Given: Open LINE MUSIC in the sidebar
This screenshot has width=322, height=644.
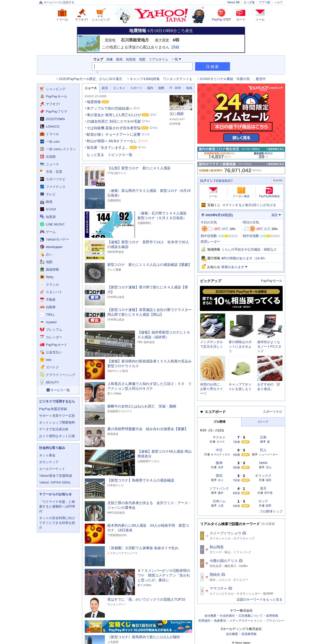Looking at the screenshot, I should tap(55, 224).
